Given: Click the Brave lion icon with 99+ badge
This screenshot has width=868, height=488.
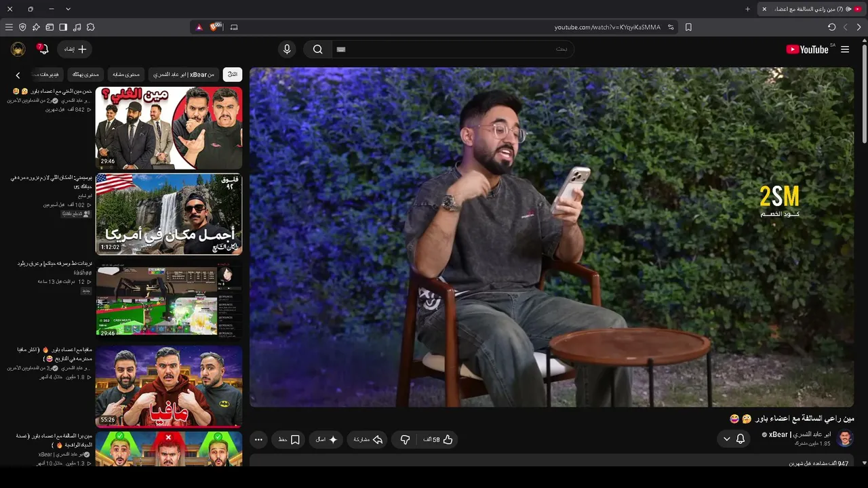Looking at the screenshot, I should 216,27.
